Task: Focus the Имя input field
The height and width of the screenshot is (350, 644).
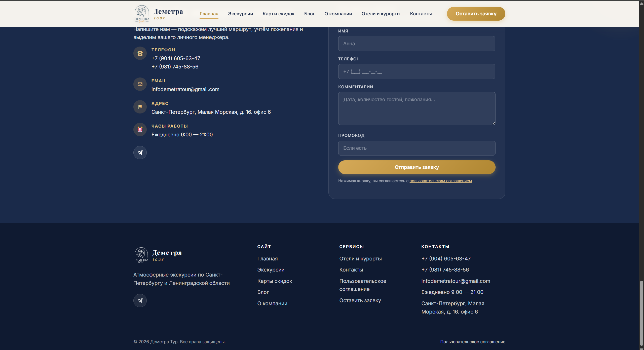Action: [416, 44]
